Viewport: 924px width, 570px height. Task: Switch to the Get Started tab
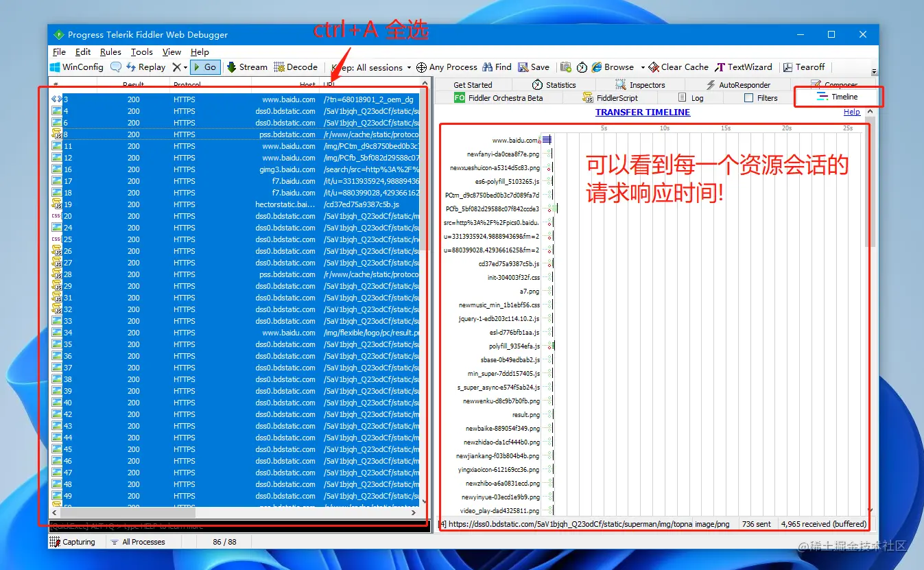pyautogui.click(x=473, y=85)
